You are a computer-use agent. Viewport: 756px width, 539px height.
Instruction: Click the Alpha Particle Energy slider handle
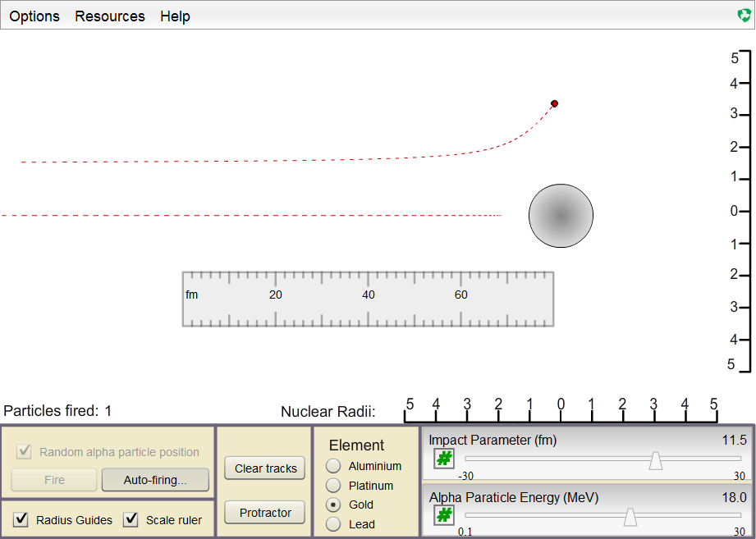[630, 516]
